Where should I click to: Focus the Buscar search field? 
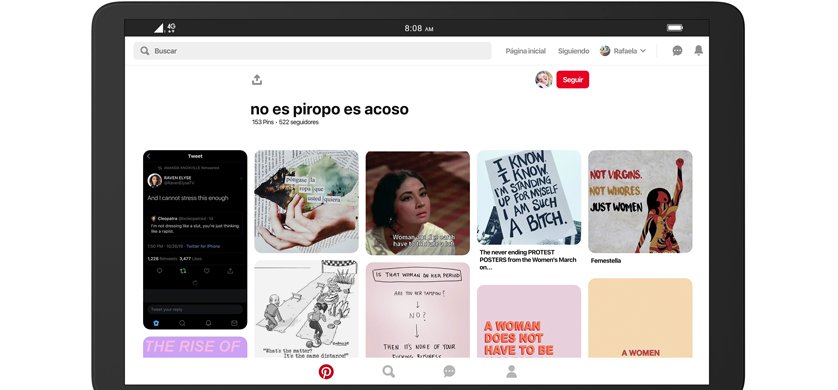coord(312,51)
